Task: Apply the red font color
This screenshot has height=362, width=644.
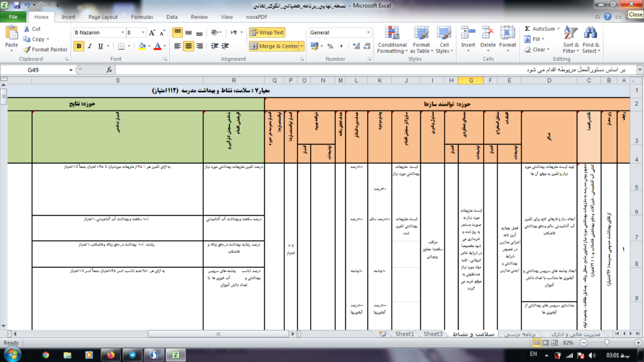Action: pos(158,47)
